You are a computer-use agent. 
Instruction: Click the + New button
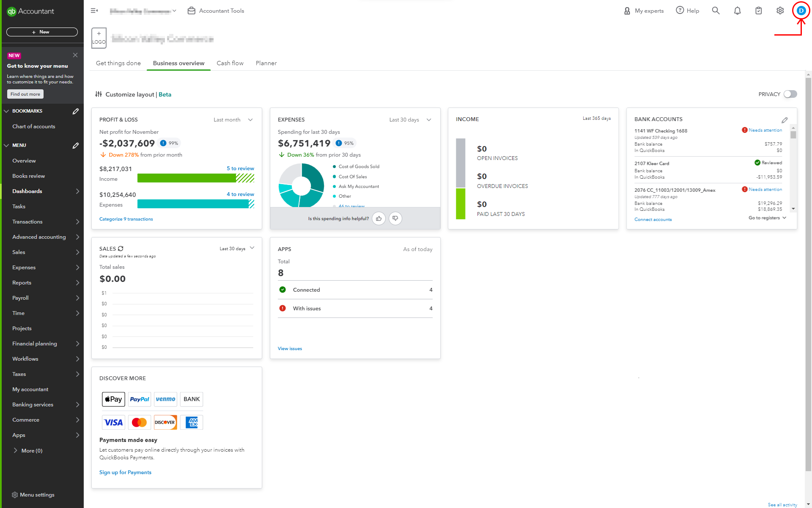pos(42,32)
